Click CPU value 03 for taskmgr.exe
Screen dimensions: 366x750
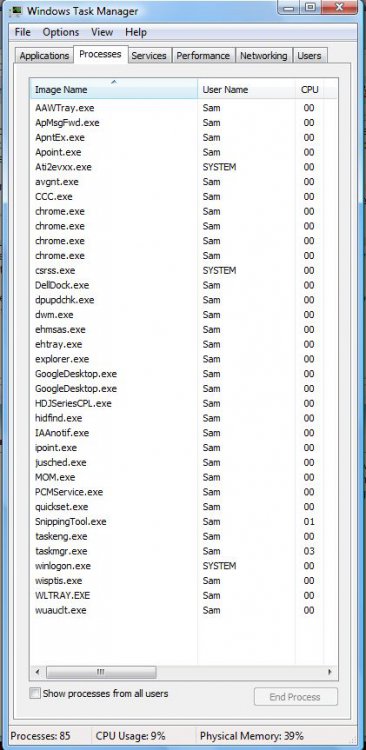309,551
